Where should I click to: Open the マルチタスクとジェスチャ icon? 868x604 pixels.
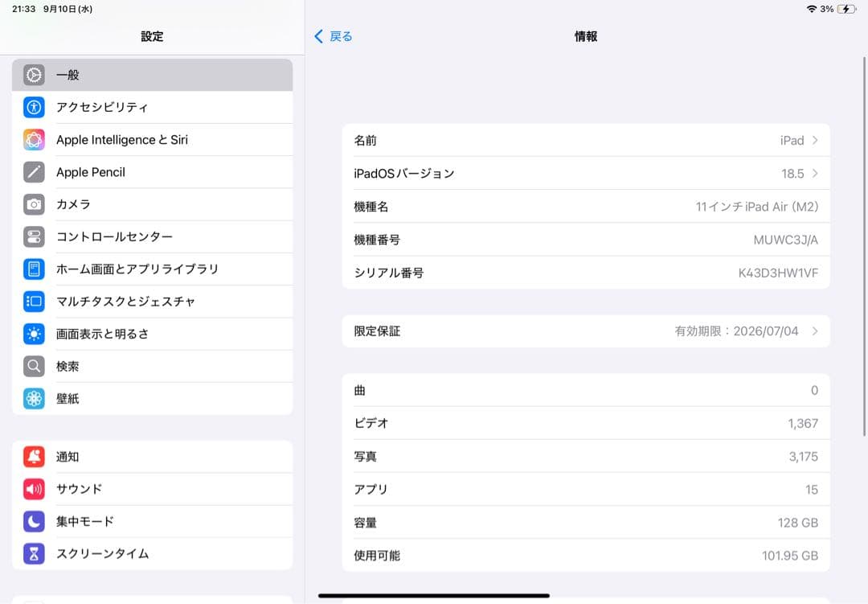[x=32, y=302]
